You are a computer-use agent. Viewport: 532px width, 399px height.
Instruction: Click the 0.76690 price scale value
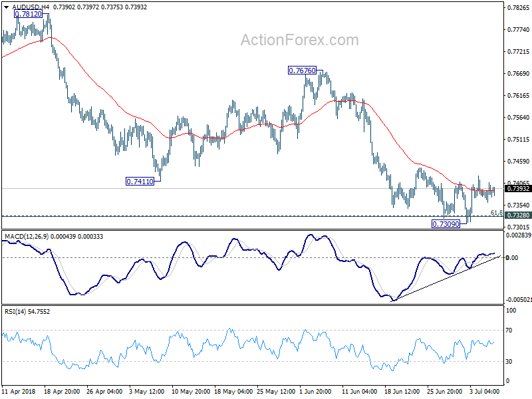[x=518, y=74]
